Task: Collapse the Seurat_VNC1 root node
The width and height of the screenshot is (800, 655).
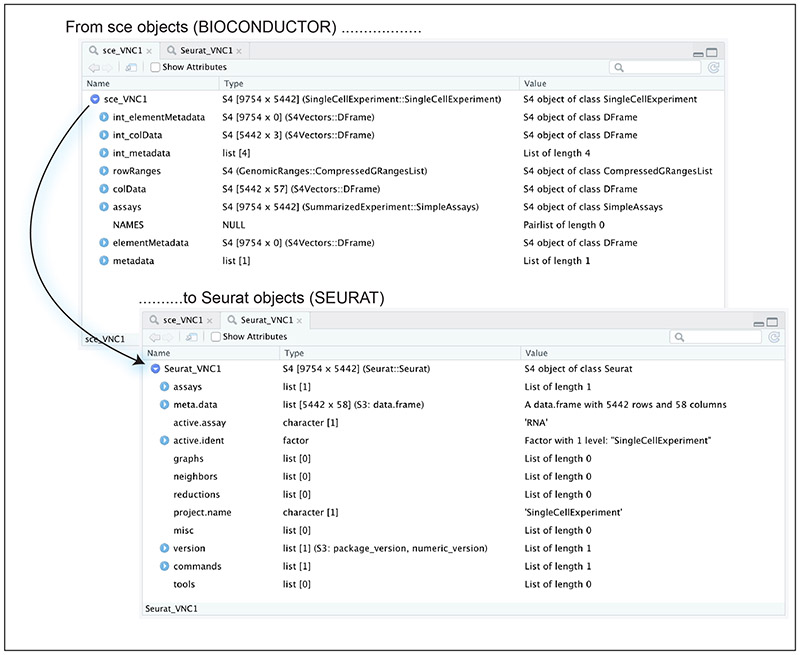Action: 155,369
